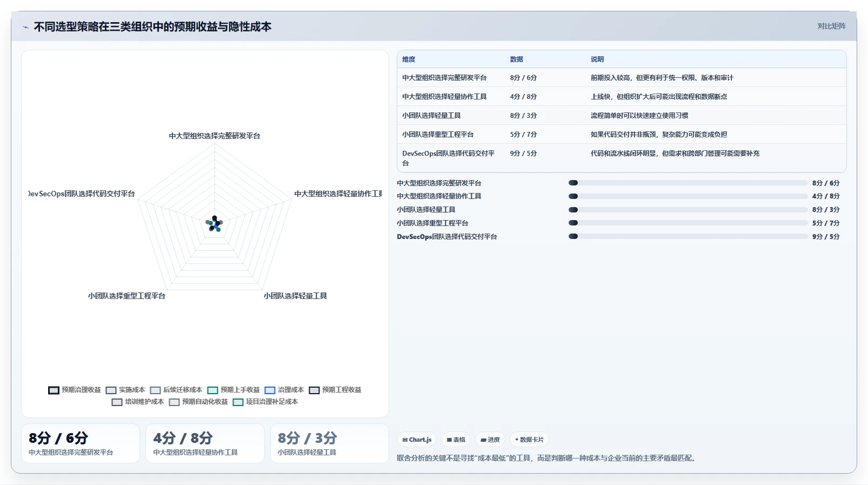Click the 数据 column header
This screenshot has height=485, width=868.
(x=517, y=59)
